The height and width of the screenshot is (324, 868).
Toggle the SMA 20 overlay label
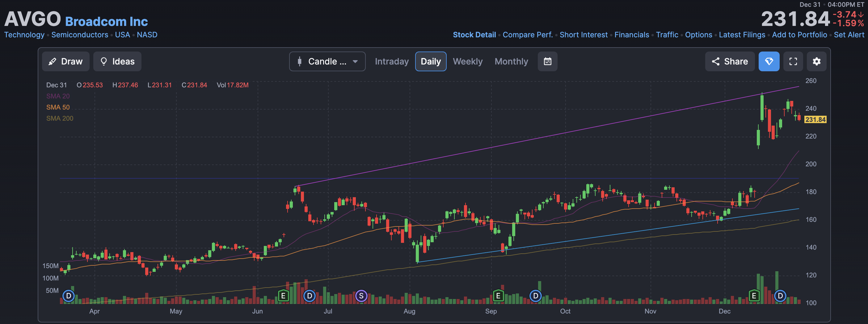[58, 96]
